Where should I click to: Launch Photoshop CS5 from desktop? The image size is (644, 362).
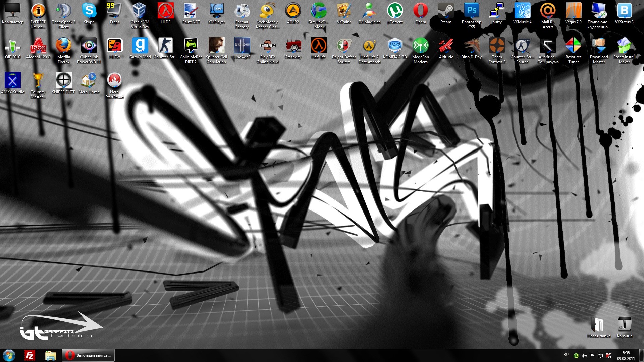(471, 15)
